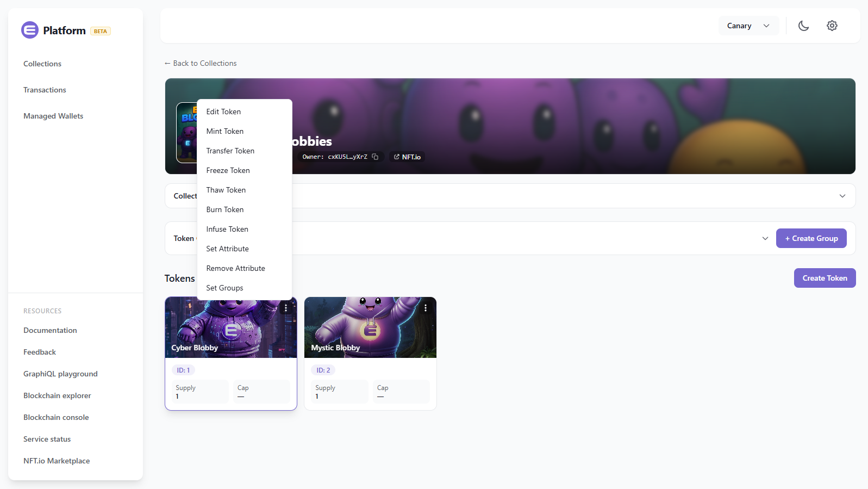Click the Tokens section heading
Screen dimensions: 868x489
pos(179,278)
